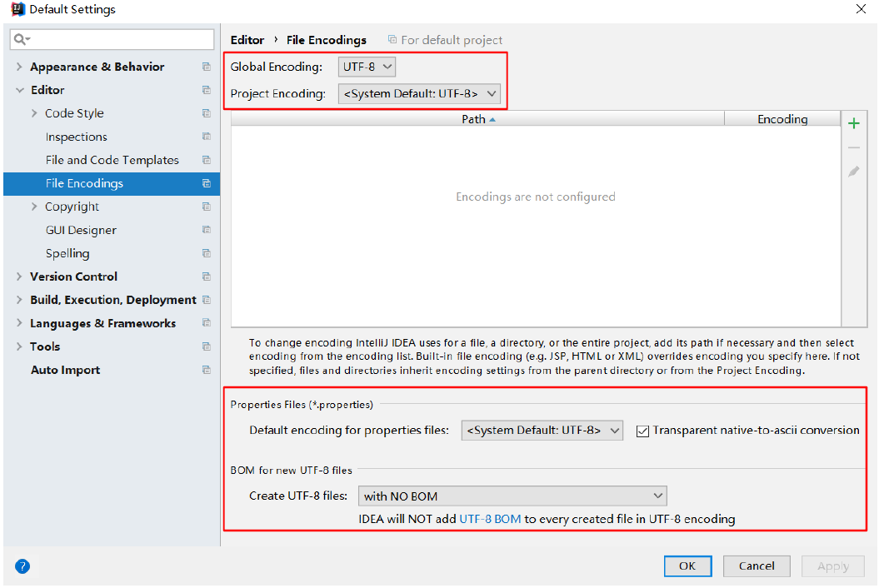Screen dimensions: 879x588
Task: Open the Global Encoding dropdown
Action: [x=367, y=67]
